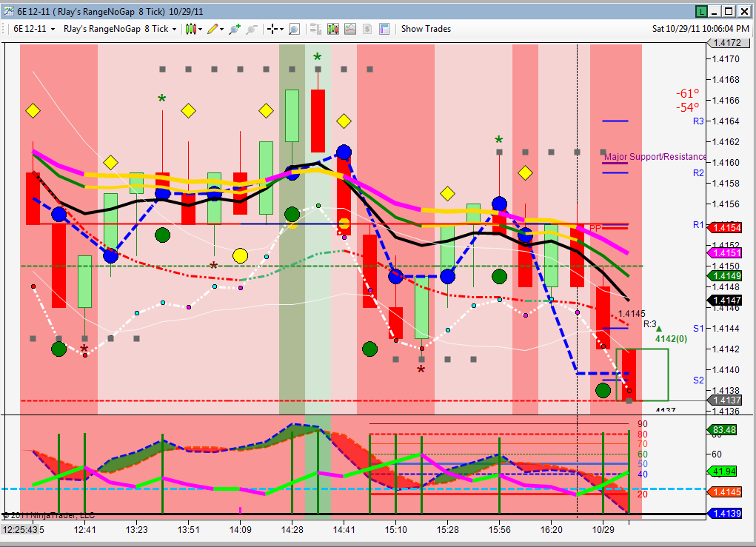Viewport: 756px width, 547px height.
Task: Click the R1 pivot label
Action: click(x=698, y=224)
